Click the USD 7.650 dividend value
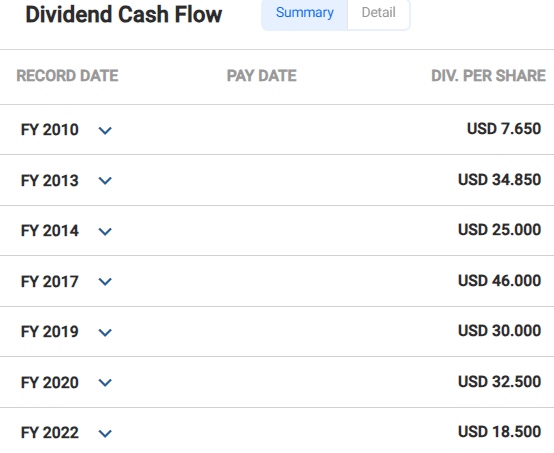 [504, 129]
